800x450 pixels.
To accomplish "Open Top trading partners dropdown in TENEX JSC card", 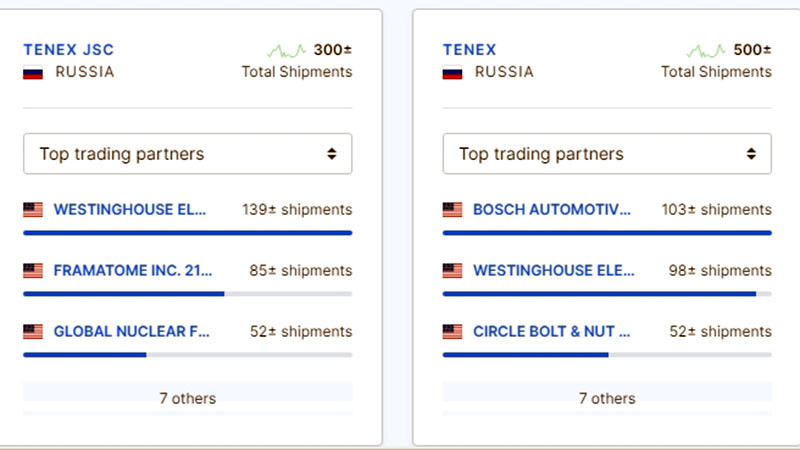I will tap(188, 154).
